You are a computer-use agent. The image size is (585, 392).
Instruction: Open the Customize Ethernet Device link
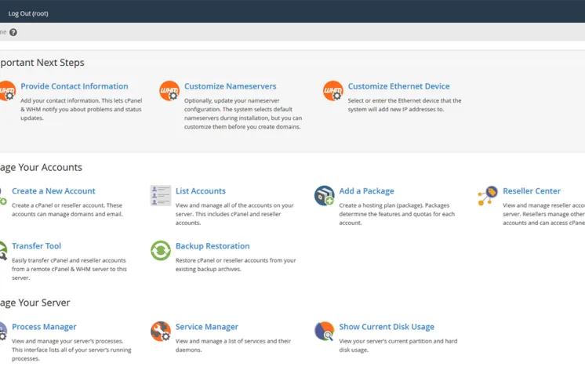click(x=399, y=86)
